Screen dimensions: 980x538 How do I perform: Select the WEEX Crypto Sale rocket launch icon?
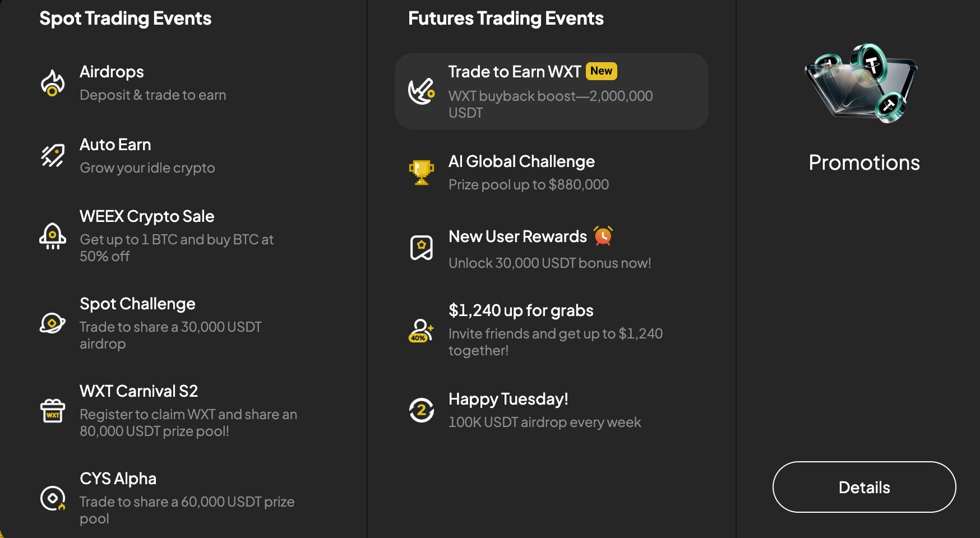53,236
